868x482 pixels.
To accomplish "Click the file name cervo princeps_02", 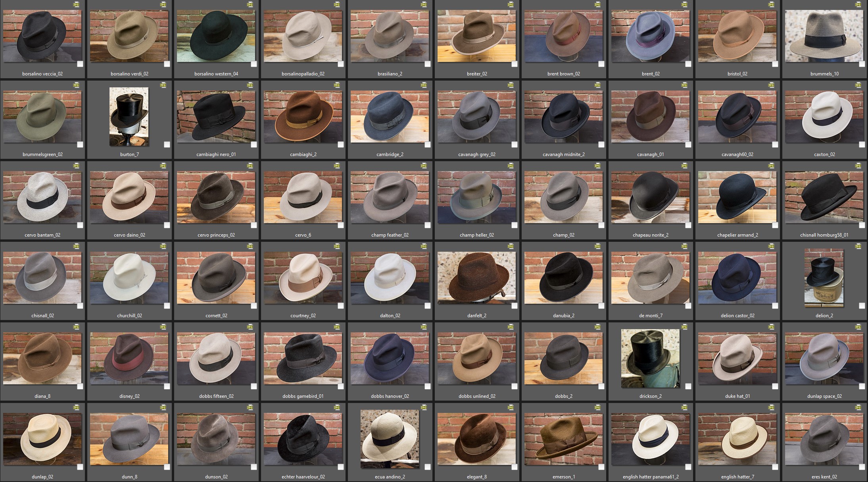I will (216, 235).
